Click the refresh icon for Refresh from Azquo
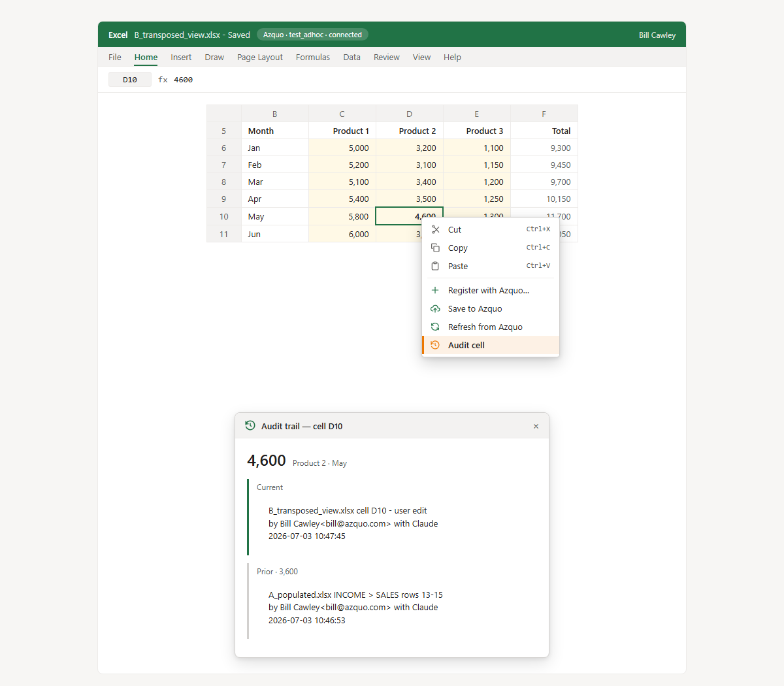The height and width of the screenshot is (686, 784). click(x=436, y=327)
